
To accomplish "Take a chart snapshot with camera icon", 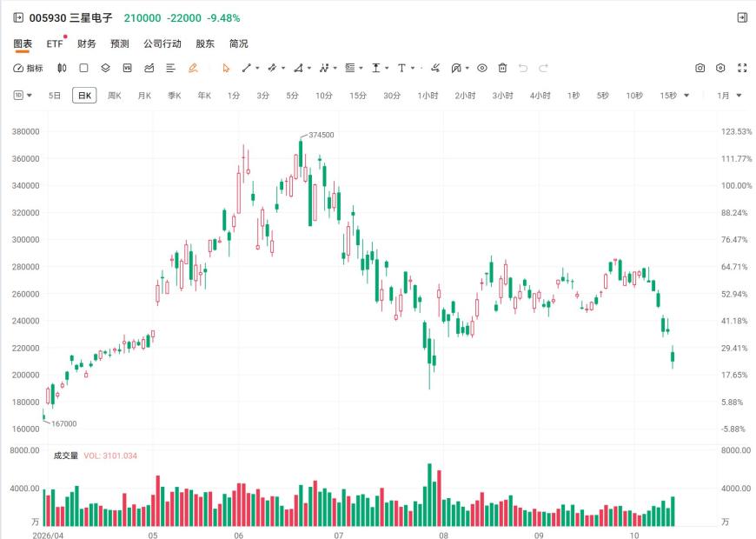I will coord(700,68).
